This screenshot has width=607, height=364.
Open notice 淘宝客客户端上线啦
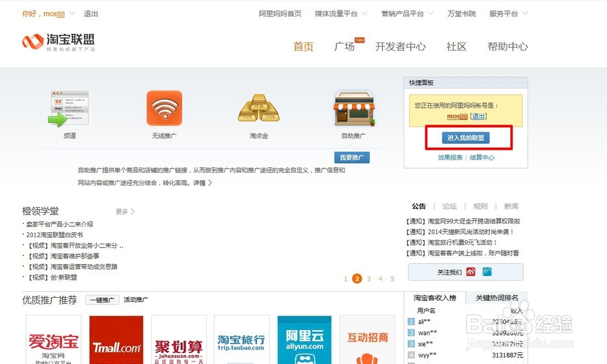click(x=463, y=253)
